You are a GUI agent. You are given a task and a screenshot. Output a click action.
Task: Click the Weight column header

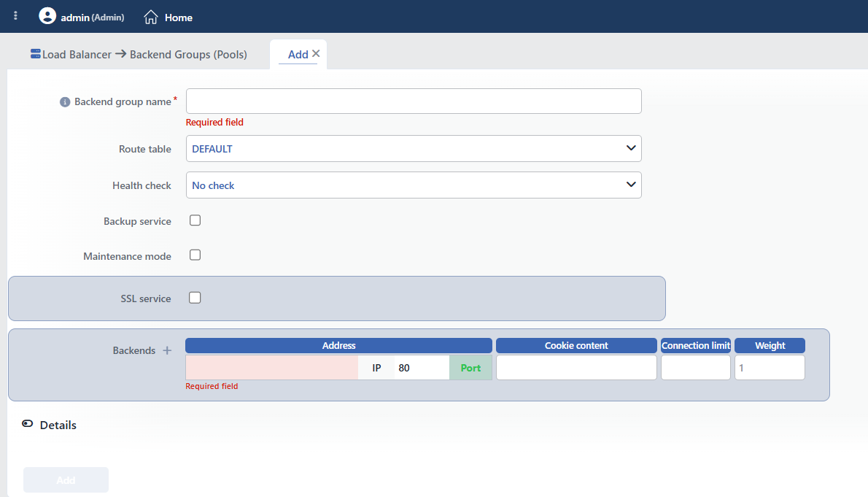coord(770,345)
